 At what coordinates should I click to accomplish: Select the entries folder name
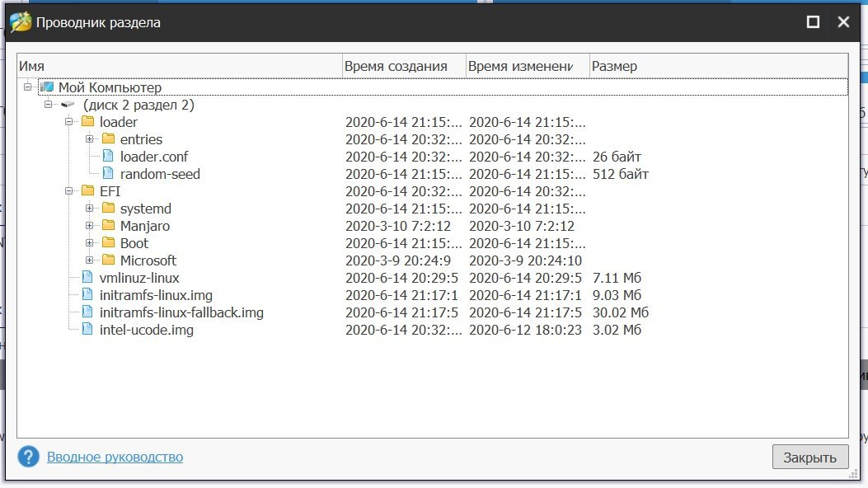(x=141, y=138)
